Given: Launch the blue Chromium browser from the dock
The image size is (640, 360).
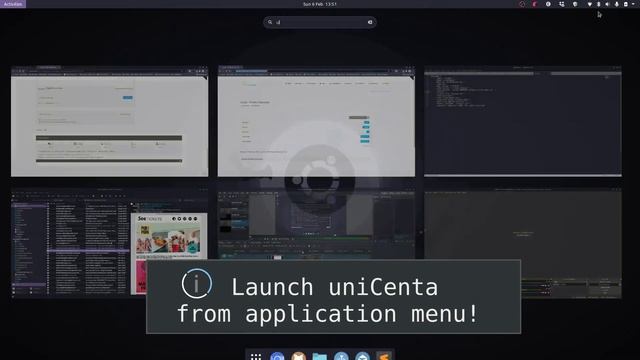Looking at the screenshot, I should pyautogui.click(x=277, y=356).
